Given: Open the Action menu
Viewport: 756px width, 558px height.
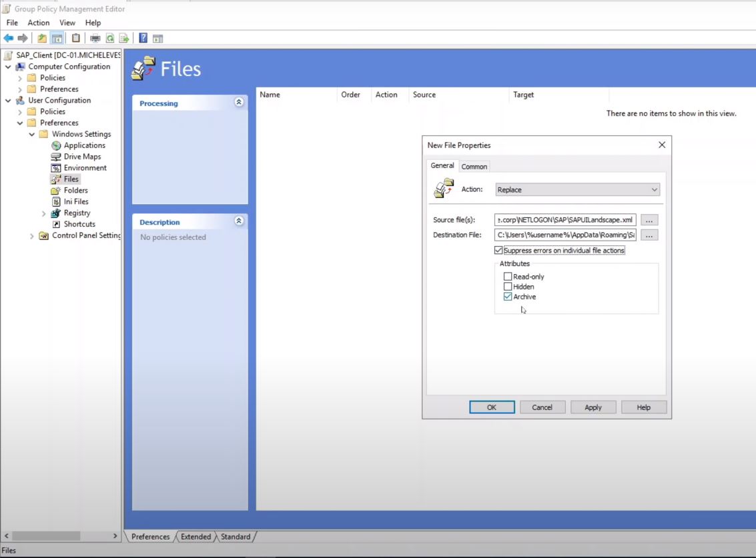Looking at the screenshot, I should tap(38, 22).
